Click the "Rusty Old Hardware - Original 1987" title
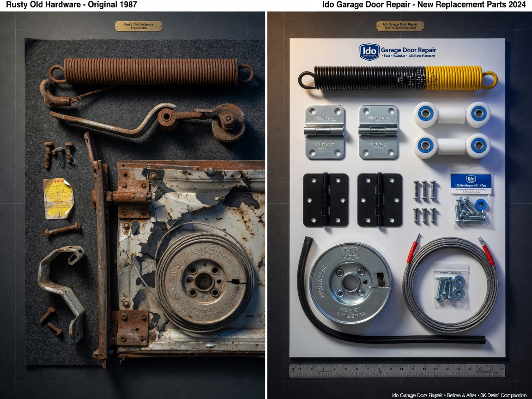Viewport: 532px width, 399px height. pos(72,5)
